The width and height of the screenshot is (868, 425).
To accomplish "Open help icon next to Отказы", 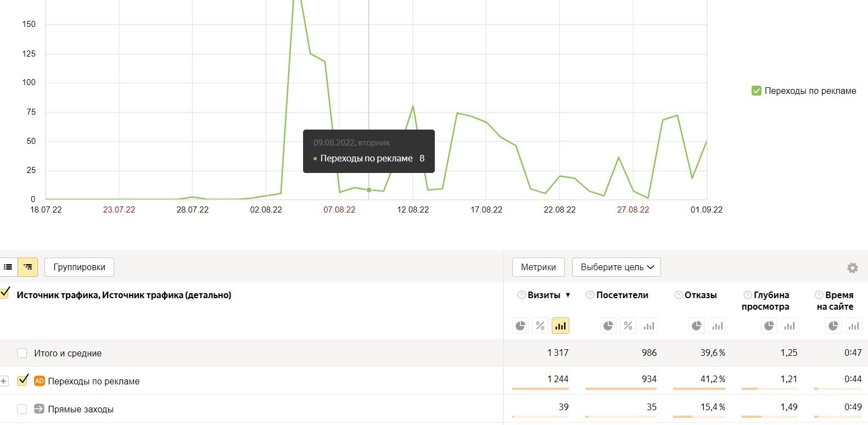I will 679,295.
